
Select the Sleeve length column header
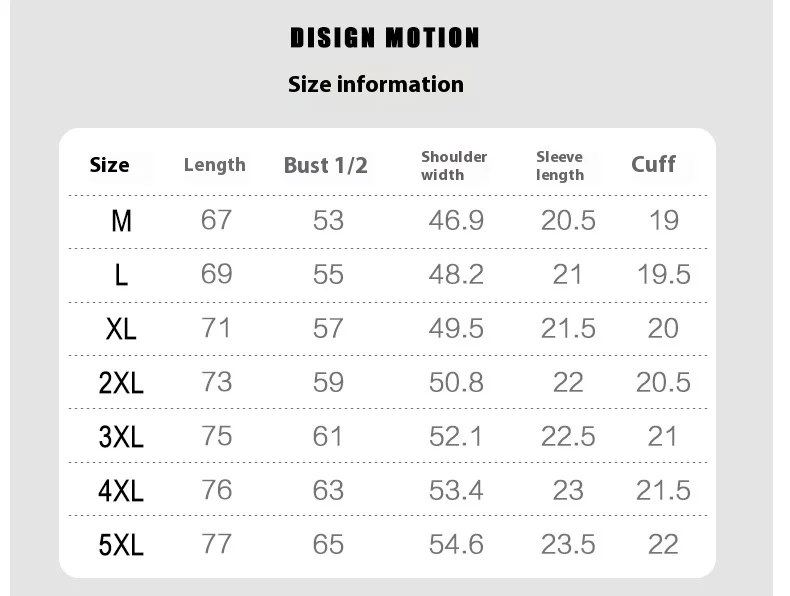click(560, 165)
